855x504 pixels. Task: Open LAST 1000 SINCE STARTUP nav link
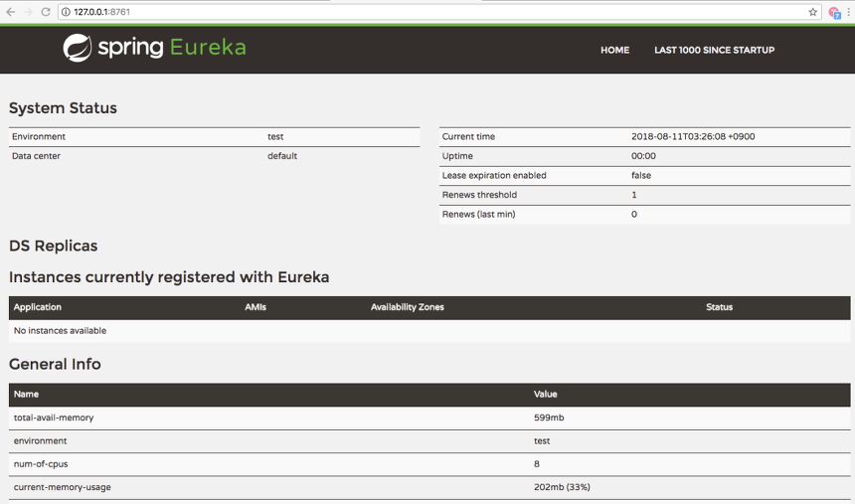pos(714,50)
